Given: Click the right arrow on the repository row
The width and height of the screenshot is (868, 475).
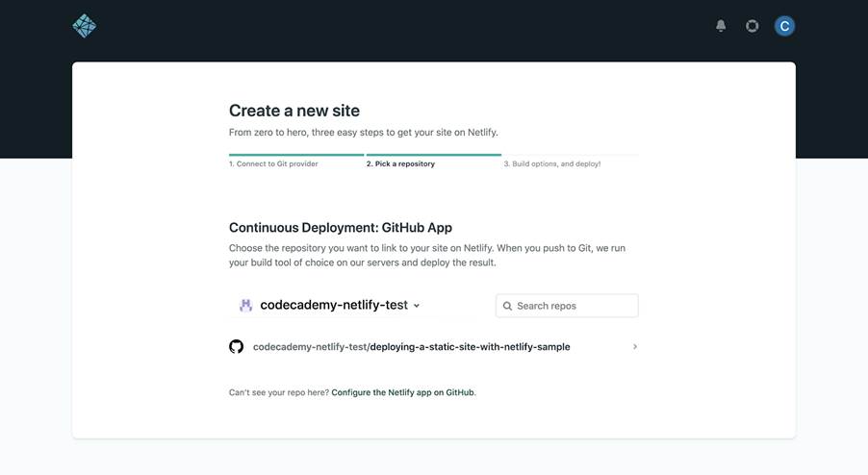Looking at the screenshot, I should tap(634, 346).
